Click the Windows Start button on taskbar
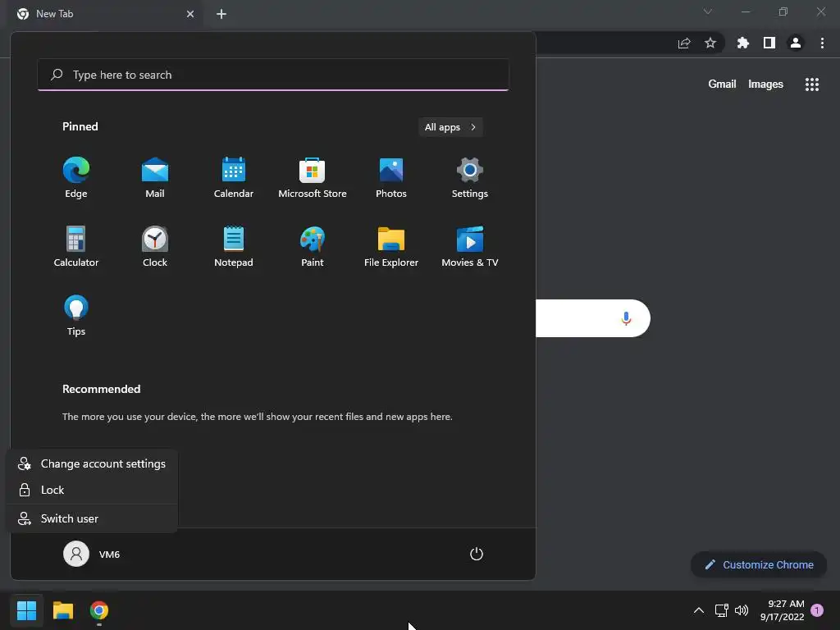 coord(26,610)
